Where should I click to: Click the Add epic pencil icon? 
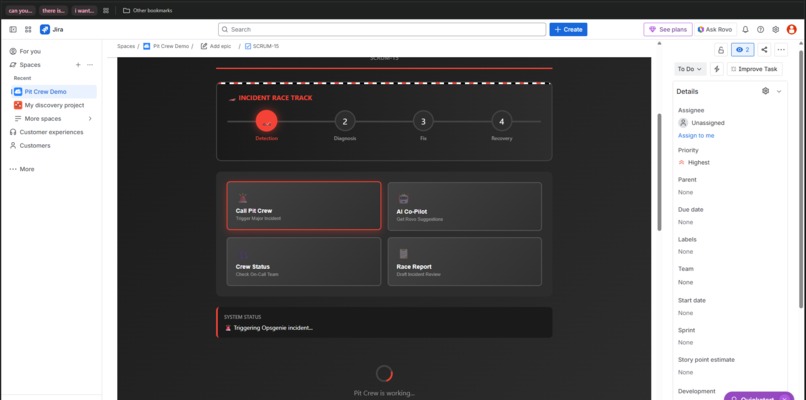204,46
